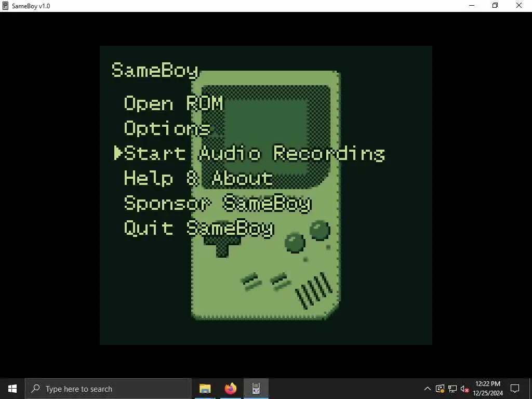Open the security tray icon with warning
The image size is (532, 399).
[x=440, y=389]
